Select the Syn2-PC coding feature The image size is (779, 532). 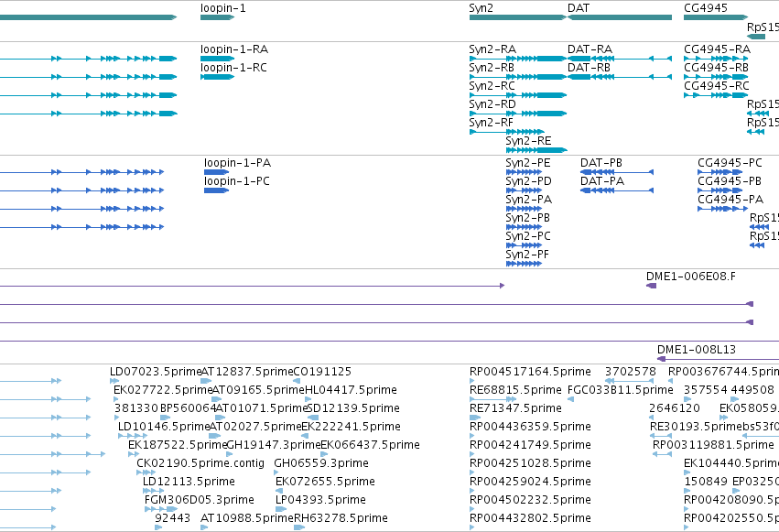[524, 246]
